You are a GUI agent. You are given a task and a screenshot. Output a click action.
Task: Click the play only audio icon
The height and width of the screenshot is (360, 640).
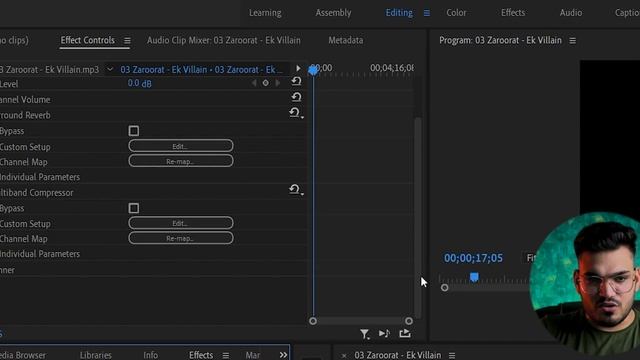384,333
